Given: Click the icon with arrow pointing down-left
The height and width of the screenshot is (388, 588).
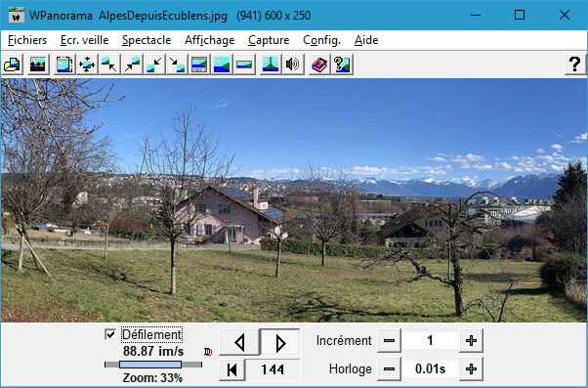Looking at the screenshot, I should (x=154, y=65).
